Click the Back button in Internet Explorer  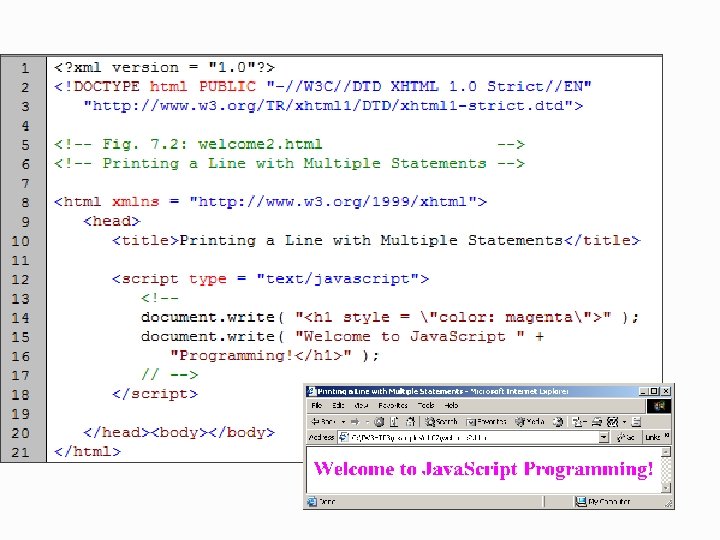[x=323, y=422]
